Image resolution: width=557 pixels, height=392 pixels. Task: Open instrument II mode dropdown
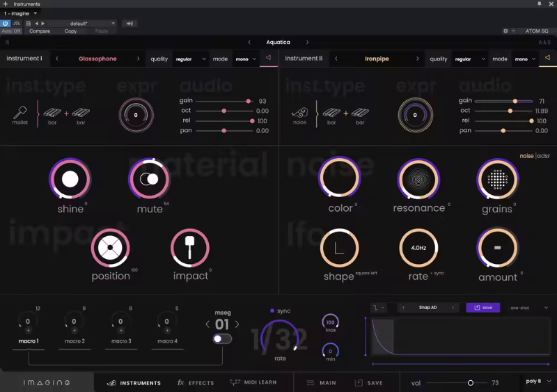point(525,59)
